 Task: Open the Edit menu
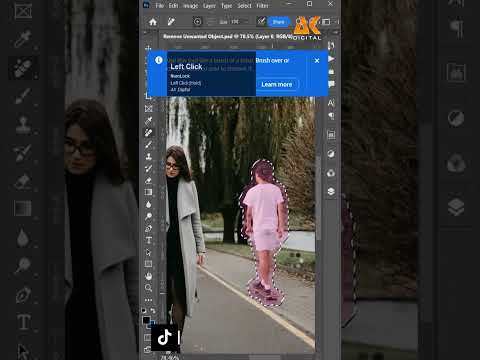pos(173,6)
